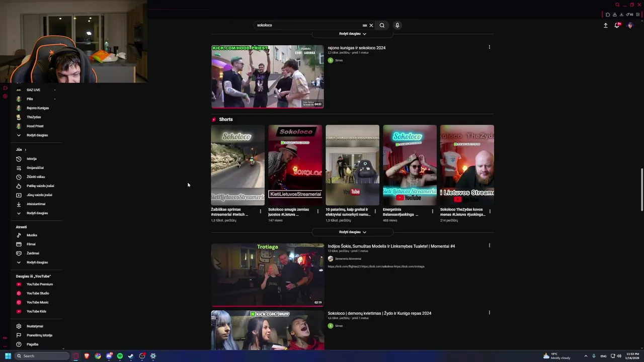Image resolution: width=644 pixels, height=362 pixels.
Task: Open options for Sokoloco TheZydas short
Action: click(490, 212)
